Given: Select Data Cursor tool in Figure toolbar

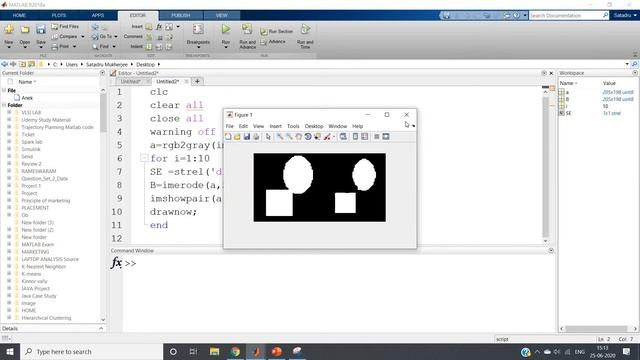Looking at the screenshot, I should [317, 137].
